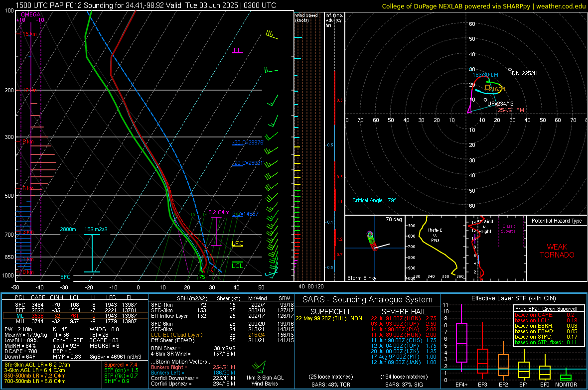
Task: Click the CAPE column header
Action: click(38, 297)
